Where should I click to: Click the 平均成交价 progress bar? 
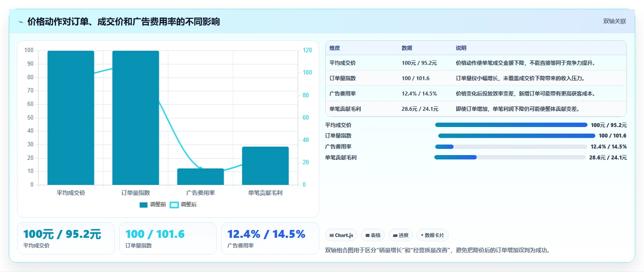(x=511, y=125)
